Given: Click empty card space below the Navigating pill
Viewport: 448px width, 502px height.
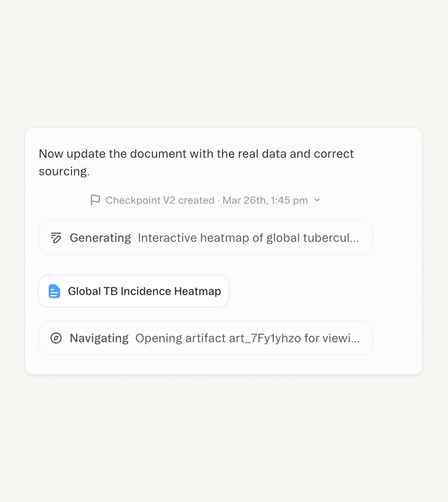Looking at the screenshot, I should 223,364.
